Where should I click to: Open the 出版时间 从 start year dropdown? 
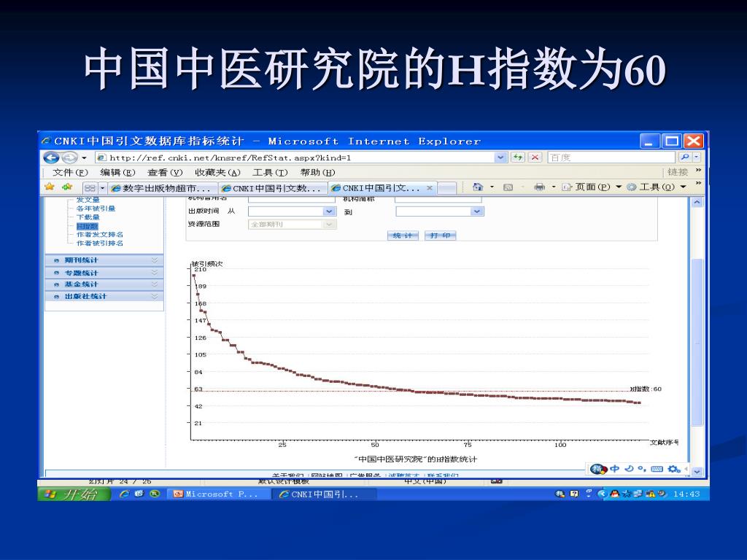coord(329,211)
